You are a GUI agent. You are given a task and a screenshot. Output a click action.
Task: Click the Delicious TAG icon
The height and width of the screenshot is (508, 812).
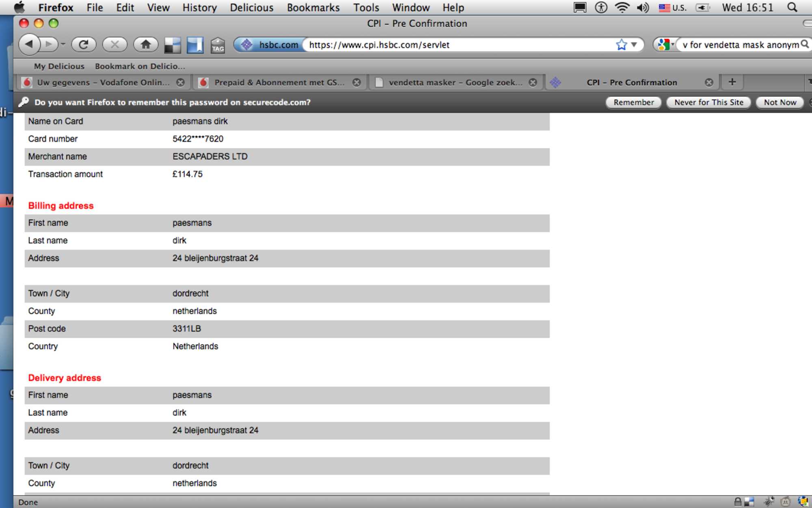pos(218,45)
